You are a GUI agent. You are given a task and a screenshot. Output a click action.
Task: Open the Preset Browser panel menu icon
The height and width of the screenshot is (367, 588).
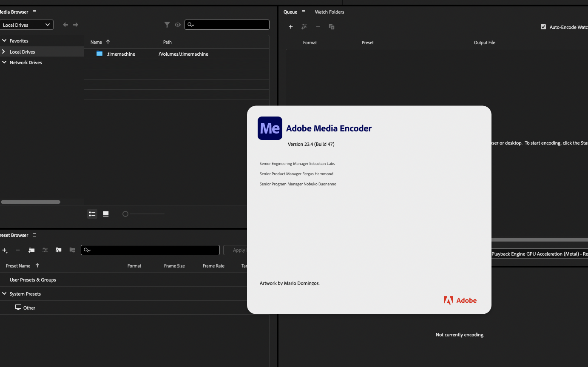coord(34,235)
